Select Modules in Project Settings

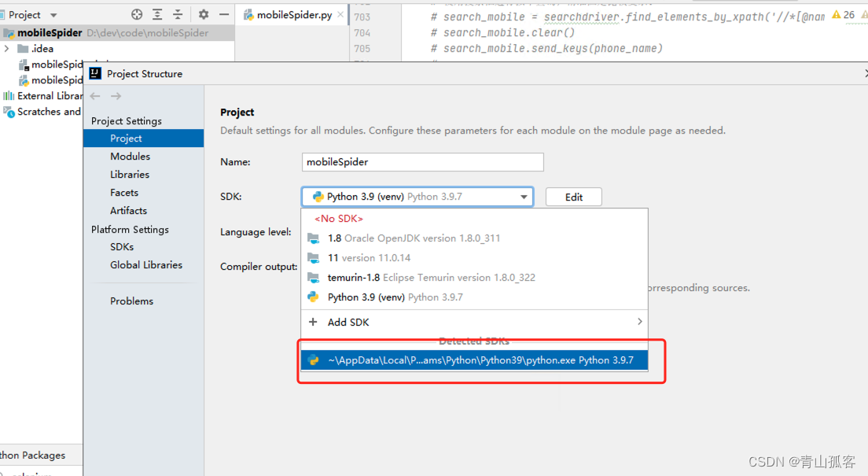(130, 157)
